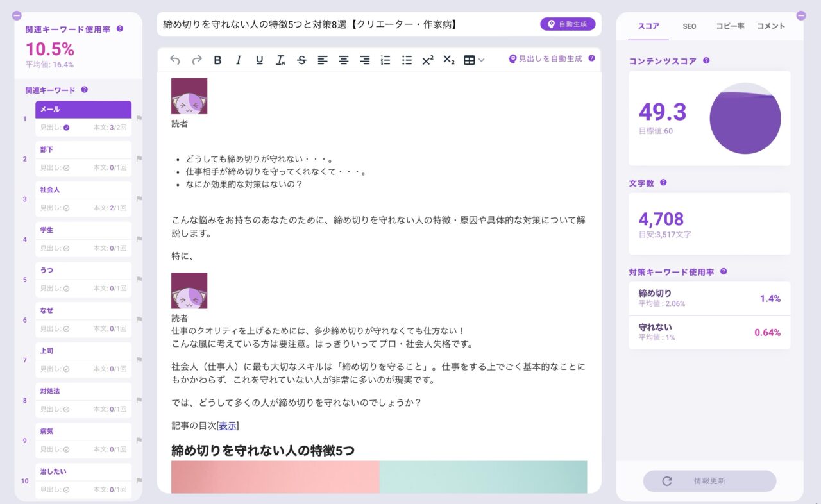
Task: Click the Undo icon in the editor toolbar
Action: pyautogui.click(x=174, y=60)
